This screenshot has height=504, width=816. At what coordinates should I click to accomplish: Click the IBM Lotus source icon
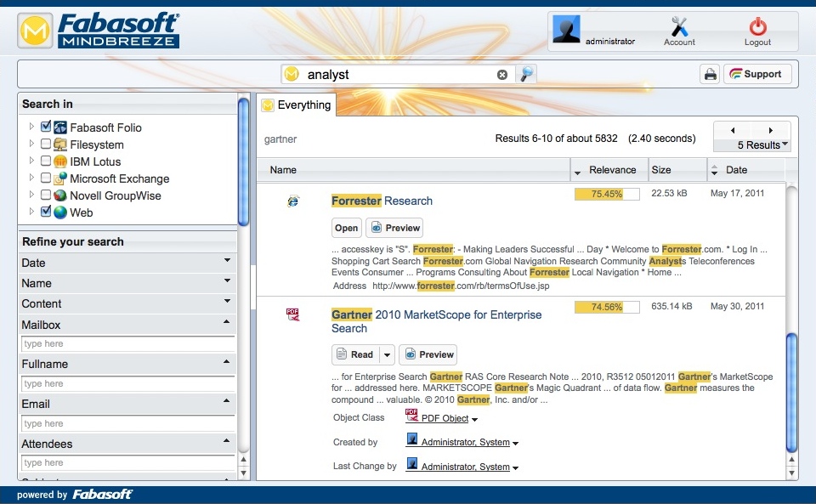tap(60, 161)
